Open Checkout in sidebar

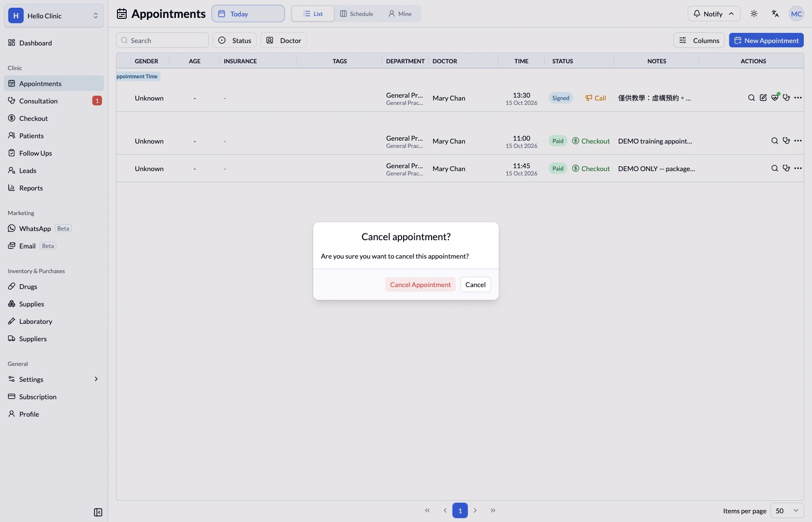pos(54,118)
